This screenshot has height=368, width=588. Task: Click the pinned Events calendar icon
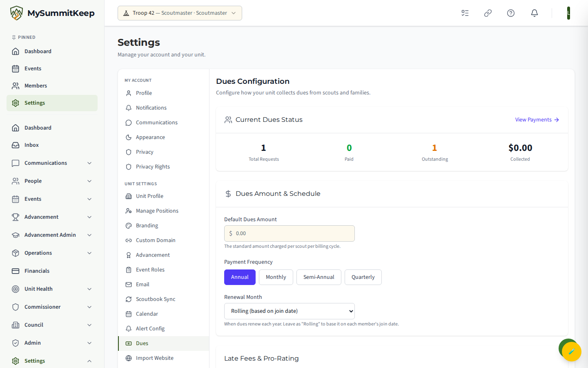tap(16, 69)
